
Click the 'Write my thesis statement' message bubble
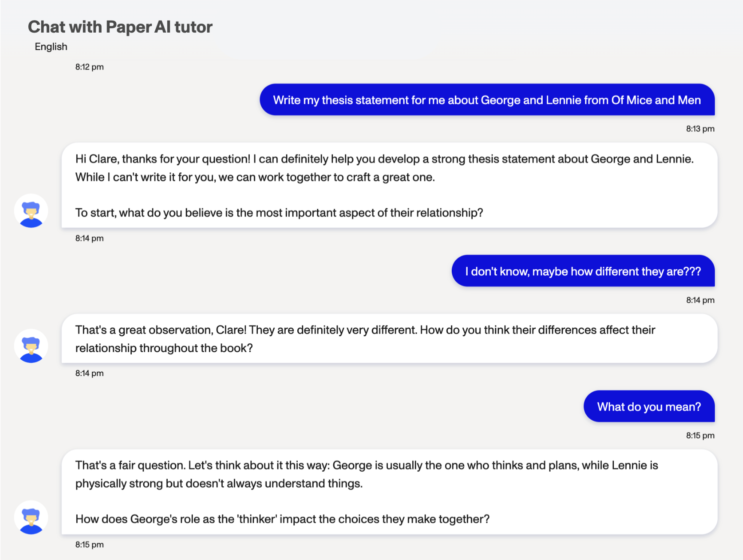487,100
